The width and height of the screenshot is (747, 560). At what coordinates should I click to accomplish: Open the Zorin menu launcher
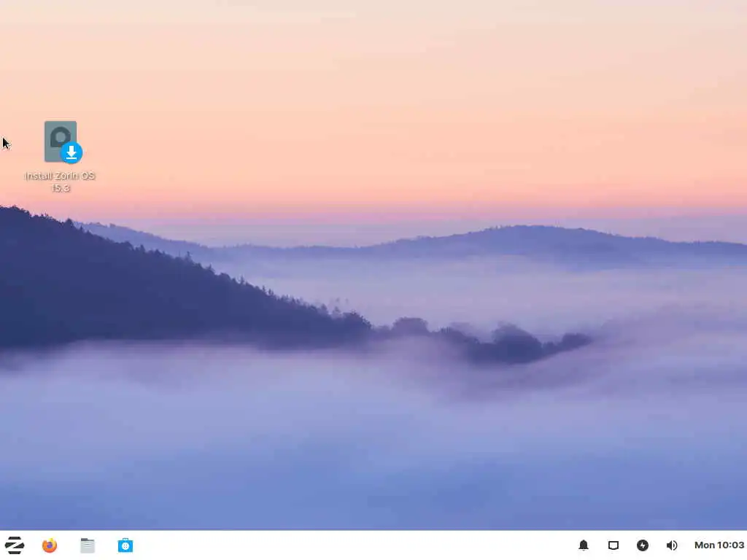[x=15, y=545]
